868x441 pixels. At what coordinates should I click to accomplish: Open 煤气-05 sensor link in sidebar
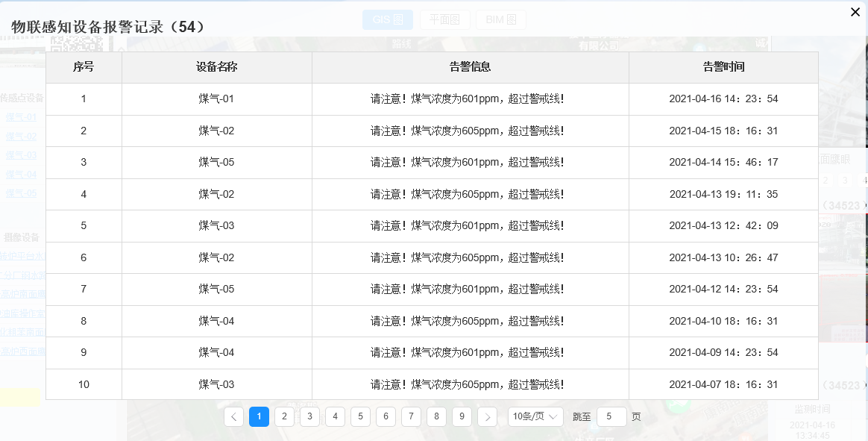coord(21,193)
